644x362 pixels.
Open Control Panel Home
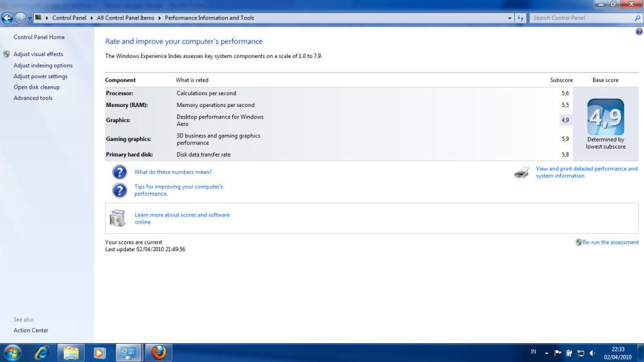(x=39, y=37)
